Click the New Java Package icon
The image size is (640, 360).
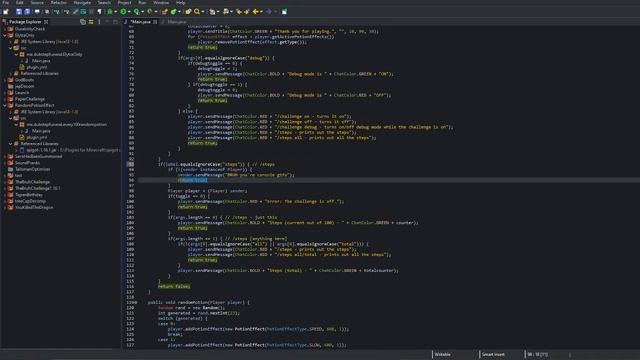click(x=164, y=12)
